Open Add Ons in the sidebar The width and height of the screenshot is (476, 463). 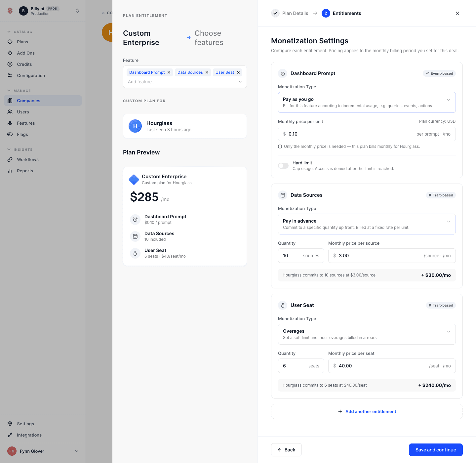[x=43, y=53]
